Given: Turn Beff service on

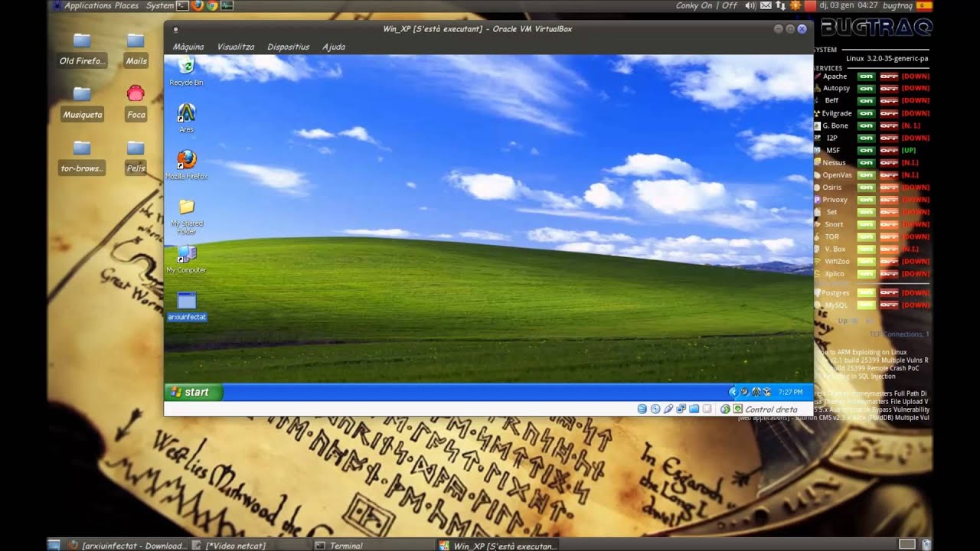Looking at the screenshot, I should click(x=866, y=101).
